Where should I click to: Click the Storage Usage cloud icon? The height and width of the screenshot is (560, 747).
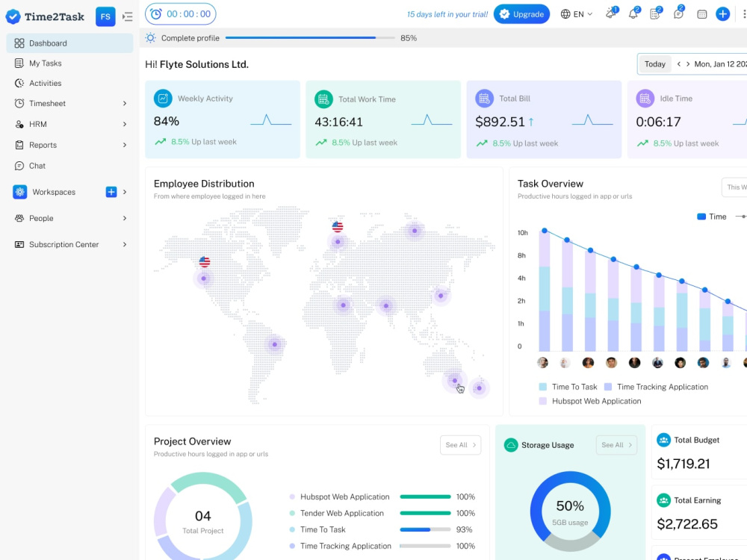(511, 445)
